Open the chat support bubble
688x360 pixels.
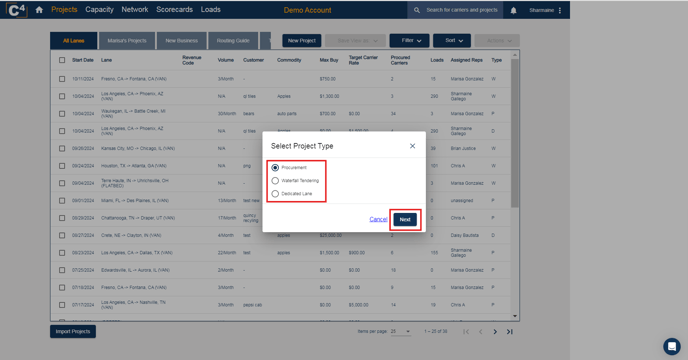tap(672, 346)
